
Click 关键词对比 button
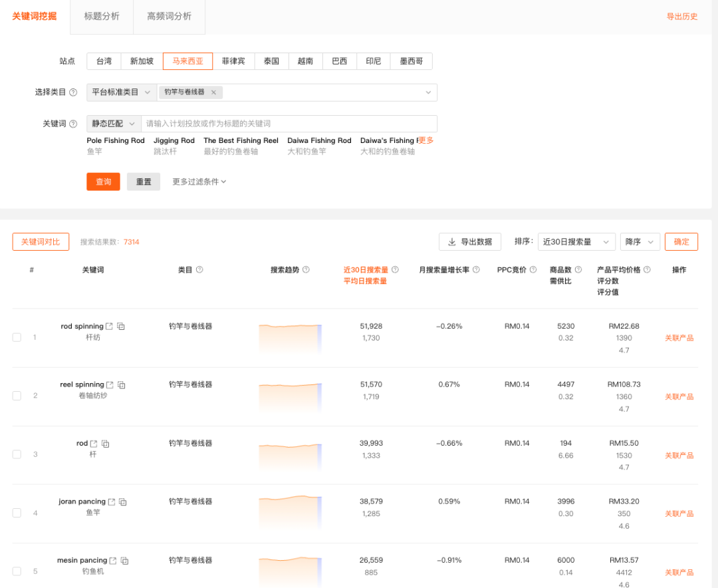point(41,241)
